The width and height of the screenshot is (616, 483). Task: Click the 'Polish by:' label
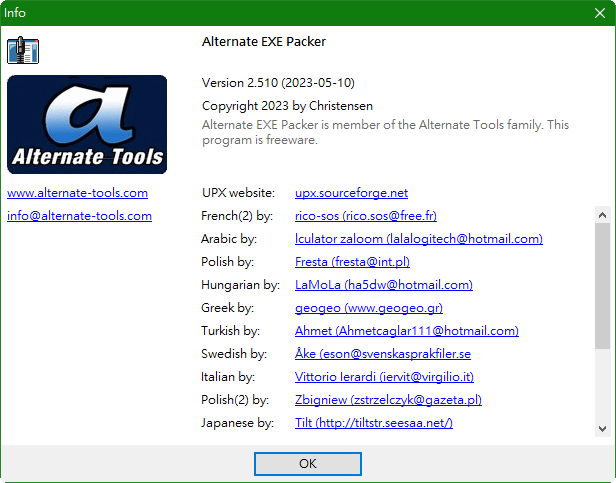click(x=227, y=262)
